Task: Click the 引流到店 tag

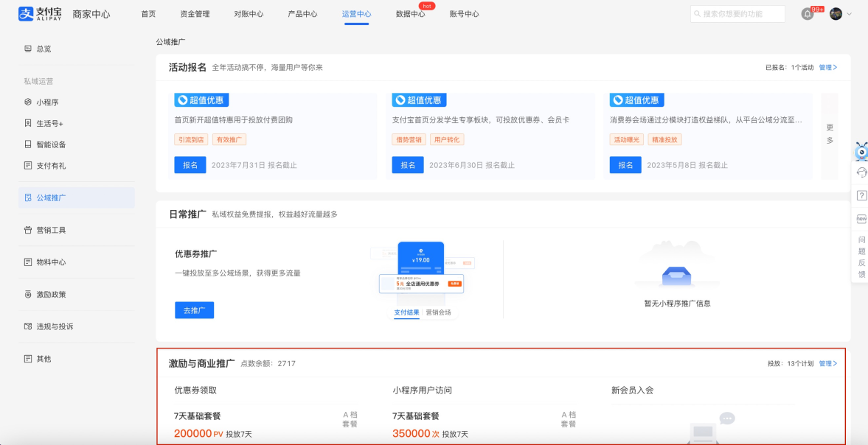Action: (x=191, y=139)
